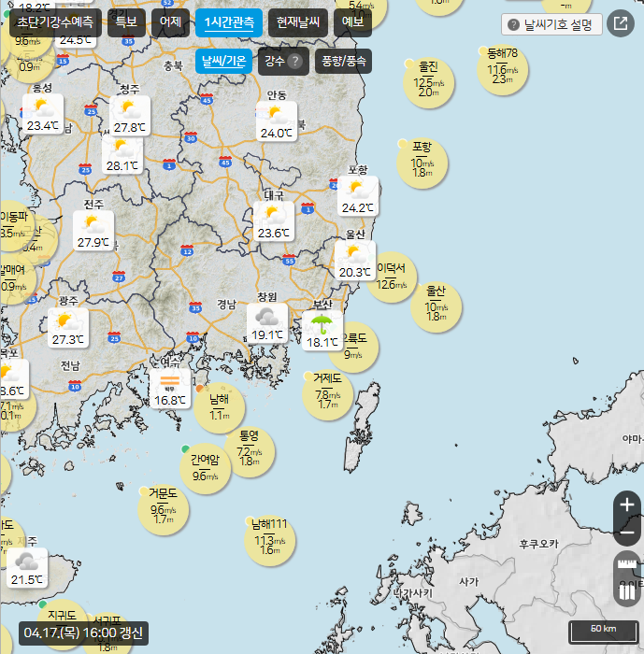Viewport: 644px width, 654px height.
Task: Open the ruler distance tool
Action: point(627,564)
